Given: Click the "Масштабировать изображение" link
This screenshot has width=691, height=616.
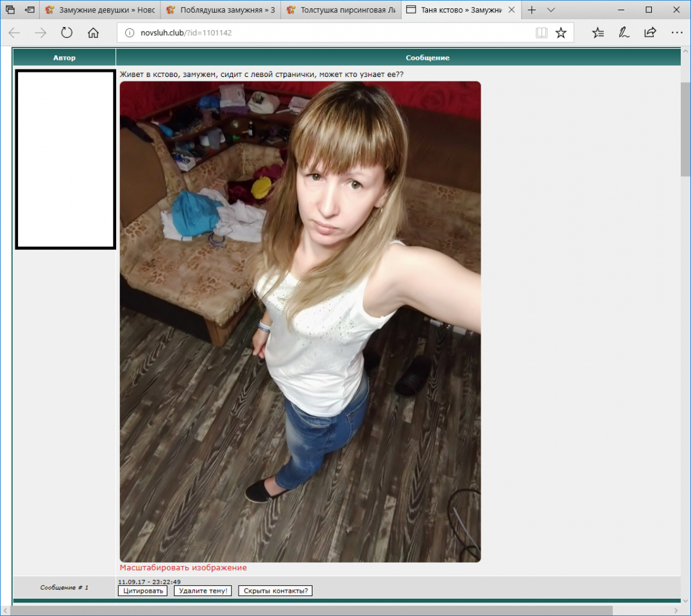Looking at the screenshot, I should point(183,568).
